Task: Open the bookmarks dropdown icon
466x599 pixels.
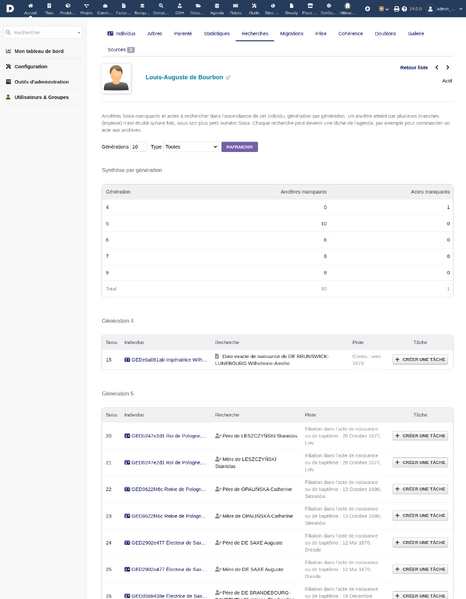Action: pos(383,8)
